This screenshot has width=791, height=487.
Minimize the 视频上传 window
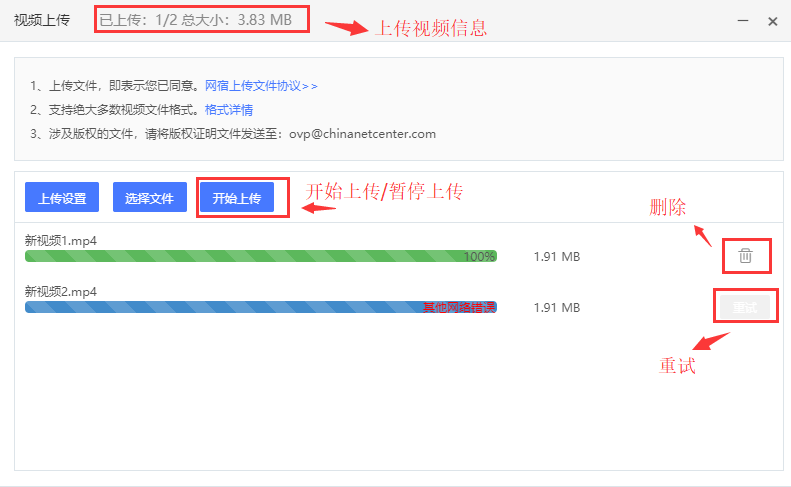[743, 21]
